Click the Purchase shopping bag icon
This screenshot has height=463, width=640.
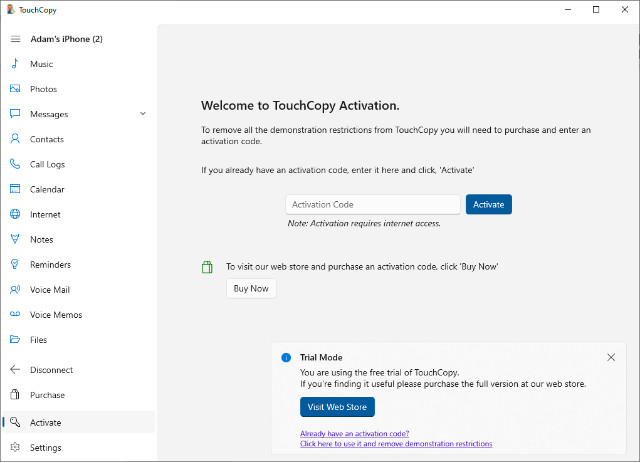(x=15, y=394)
